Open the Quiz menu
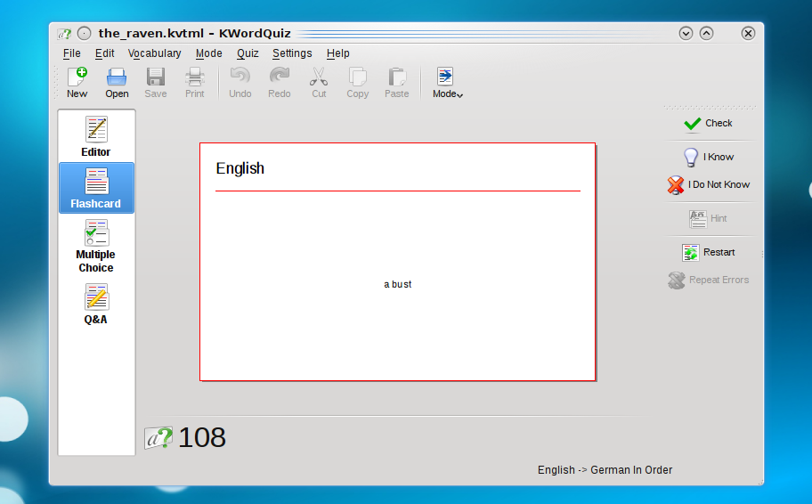812x504 pixels. point(248,53)
